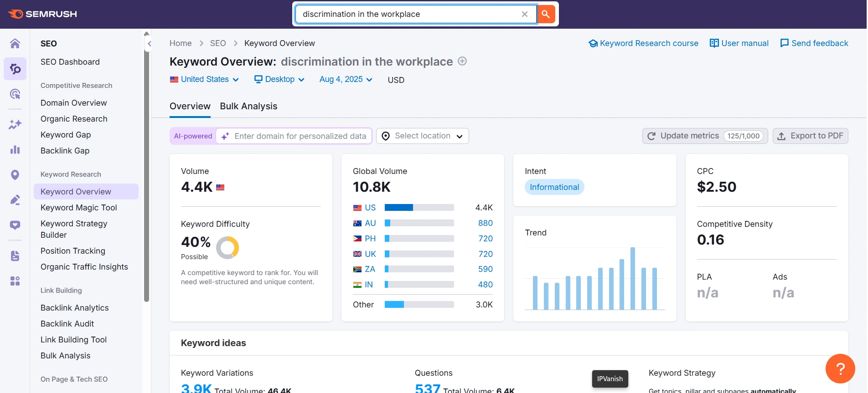Open the Reports document icon in rail
The height and width of the screenshot is (393, 868).
point(15,256)
